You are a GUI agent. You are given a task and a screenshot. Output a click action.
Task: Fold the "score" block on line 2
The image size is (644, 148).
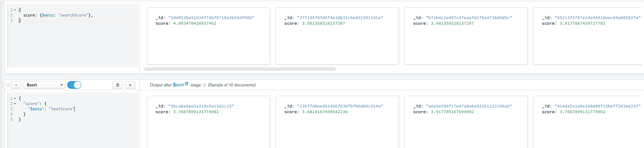(x=15, y=104)
